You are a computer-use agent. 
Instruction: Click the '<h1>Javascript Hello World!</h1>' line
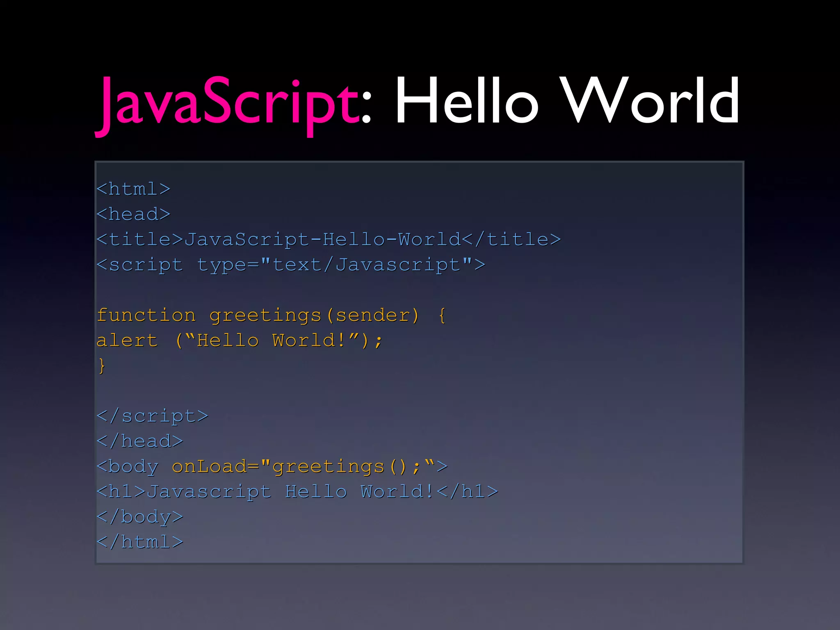(x=297, y=492)
